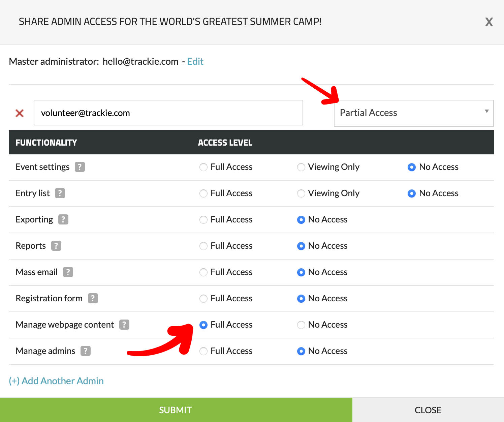Click the Reports help question mark icon
This screenshot has height=422, width=504.
click(56, 246)
